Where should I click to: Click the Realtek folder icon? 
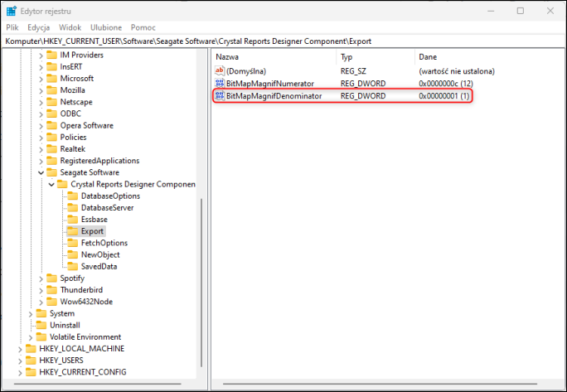51,149
